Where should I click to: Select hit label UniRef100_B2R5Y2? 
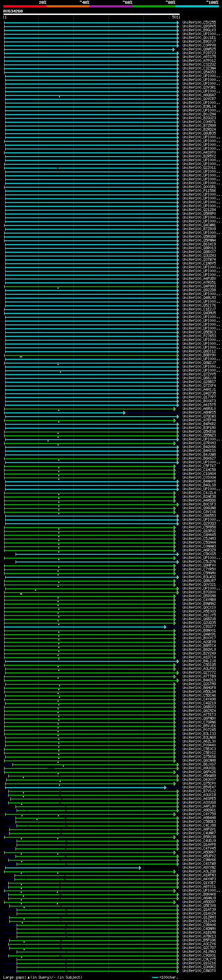click(199, 156)
